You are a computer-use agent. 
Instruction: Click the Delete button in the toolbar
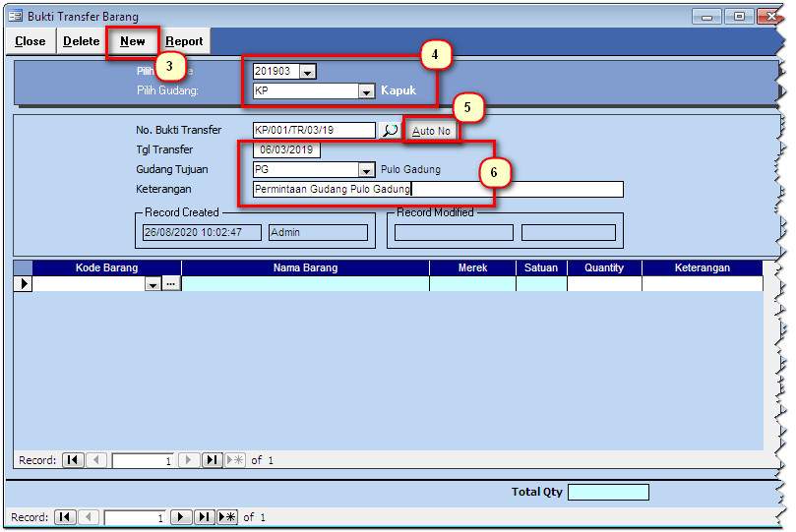(x=82, y=41)
